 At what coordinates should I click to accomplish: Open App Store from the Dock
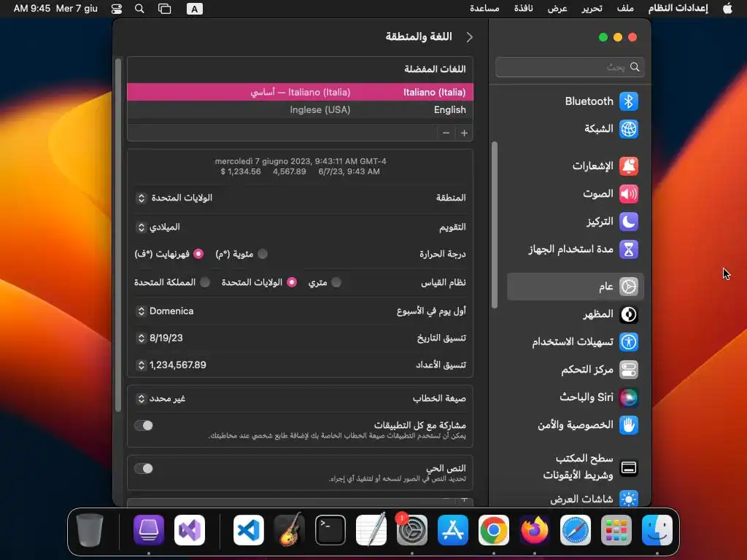coord(452,530)
